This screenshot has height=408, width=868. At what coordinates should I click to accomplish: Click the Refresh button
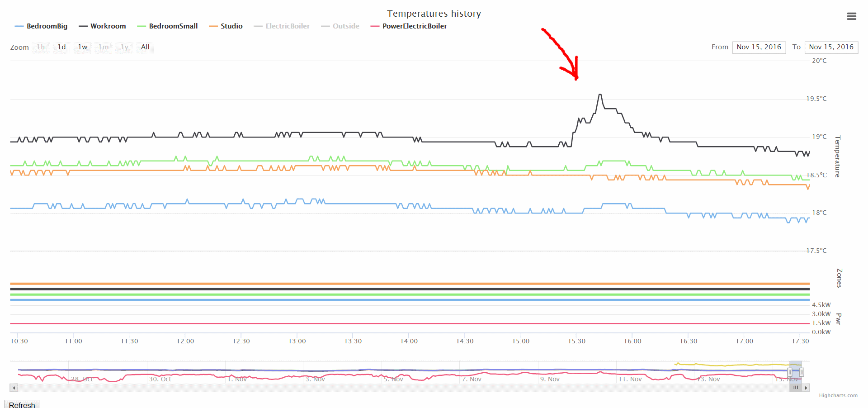click(x=22, y=404)
